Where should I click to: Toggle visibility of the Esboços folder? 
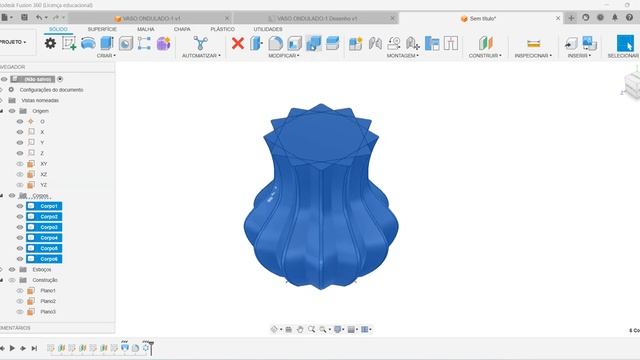(12, 269)
